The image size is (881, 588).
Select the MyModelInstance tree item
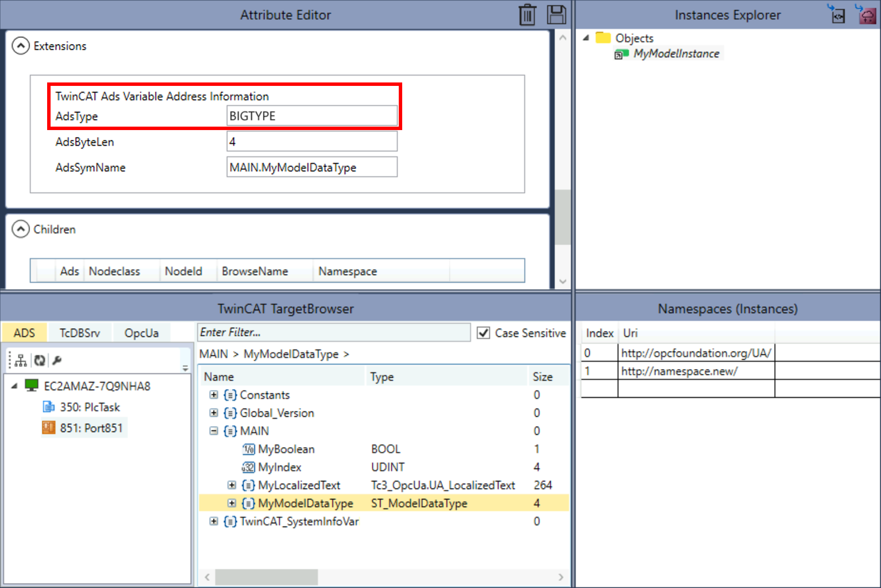(676, 53)
